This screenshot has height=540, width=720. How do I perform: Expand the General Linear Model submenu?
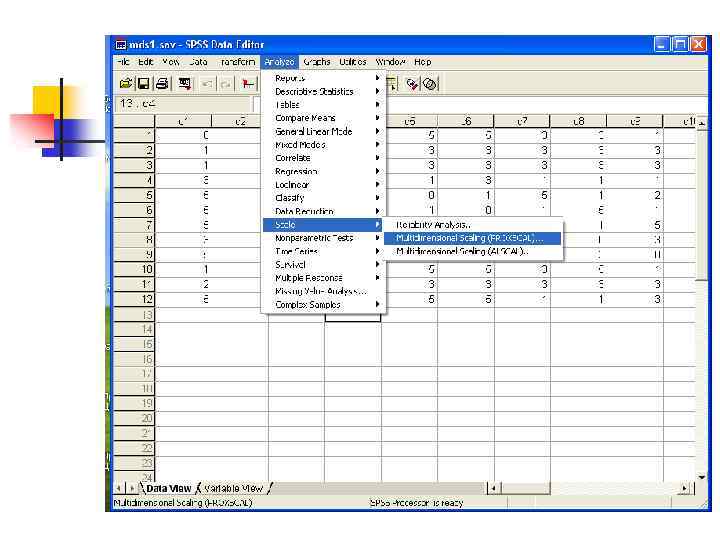(x=323, y=131)
